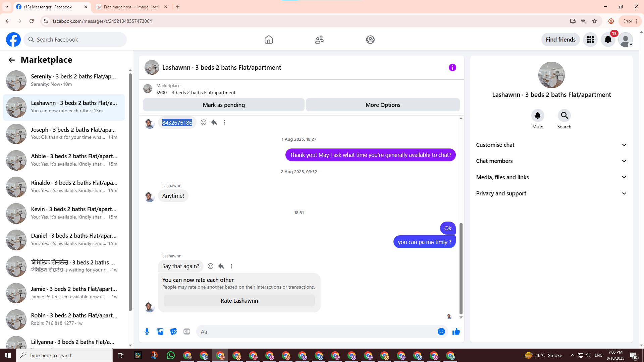Image resolution: width=644 pixels, height=362 pixels.
Task: Open emoji picker in message field
Action: (441, 331)
